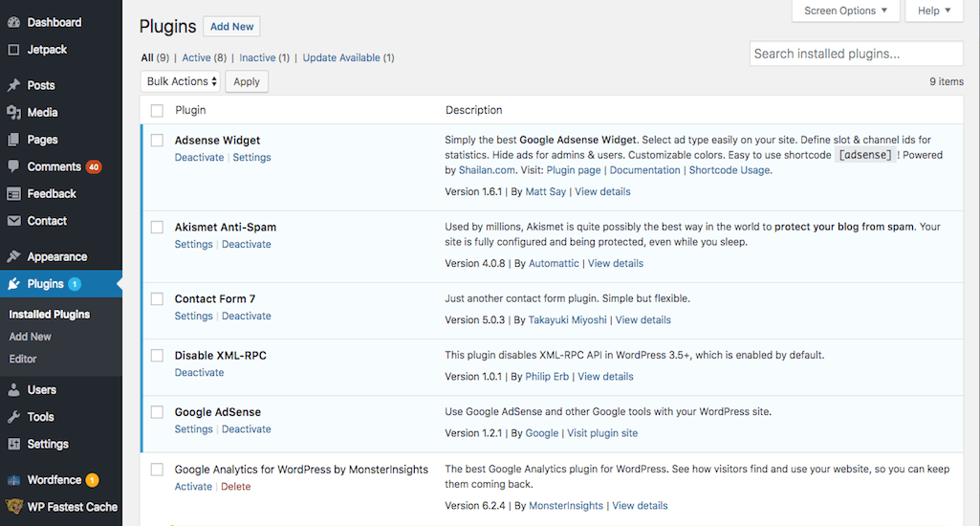
Task: Open the MonsterInsights author link
Action: tap(566, 506)
